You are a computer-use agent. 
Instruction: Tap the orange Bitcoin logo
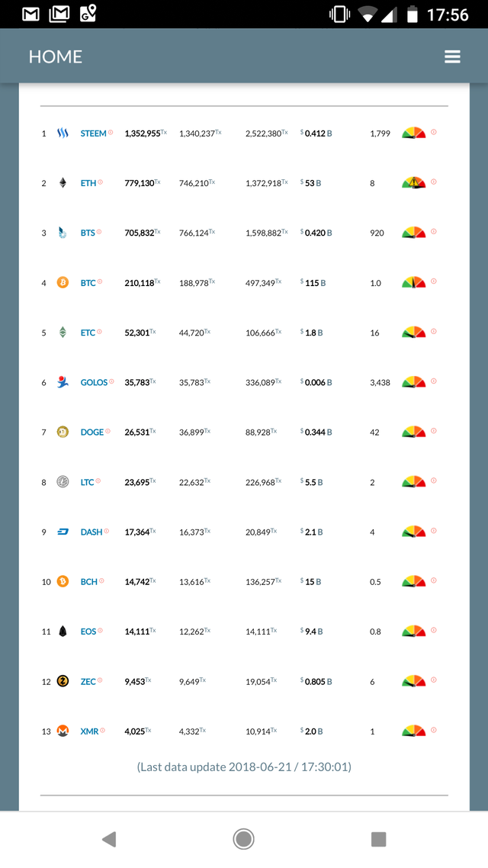[x=63, y=283]
